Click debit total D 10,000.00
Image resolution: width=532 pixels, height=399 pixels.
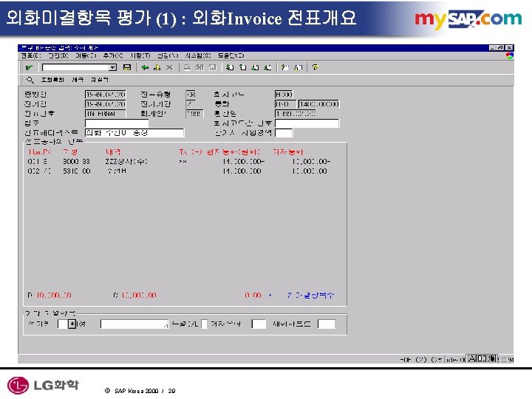pos(50,295)
